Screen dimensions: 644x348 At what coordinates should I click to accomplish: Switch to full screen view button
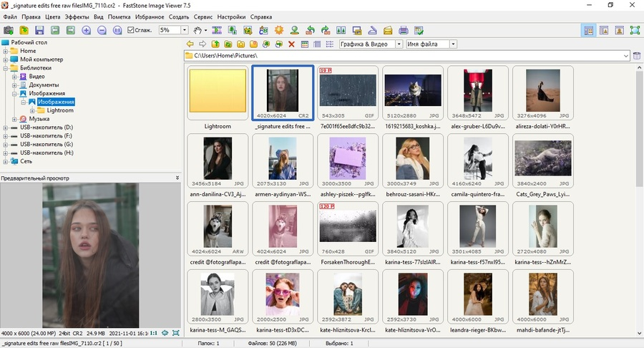[x=635, y=30]
